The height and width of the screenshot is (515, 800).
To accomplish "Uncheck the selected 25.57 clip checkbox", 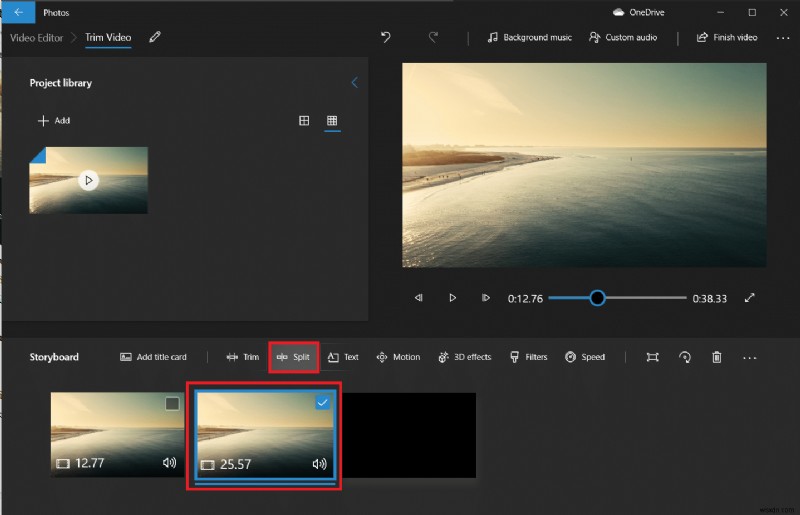I will 321,403.
